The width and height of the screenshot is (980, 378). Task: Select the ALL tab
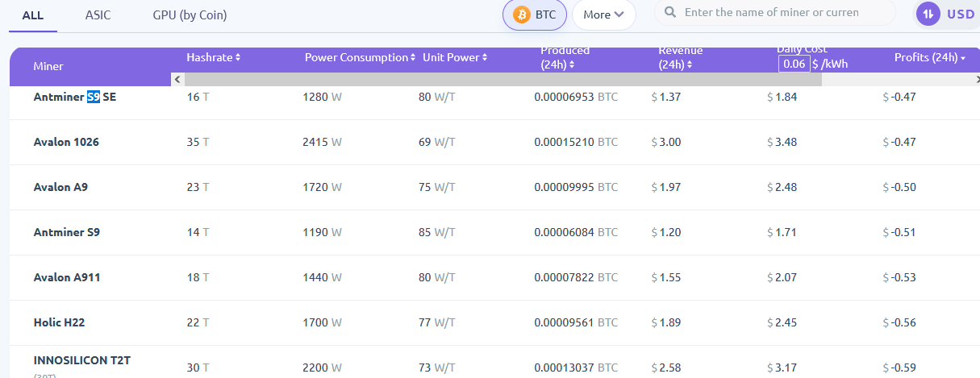coord(33,15)
